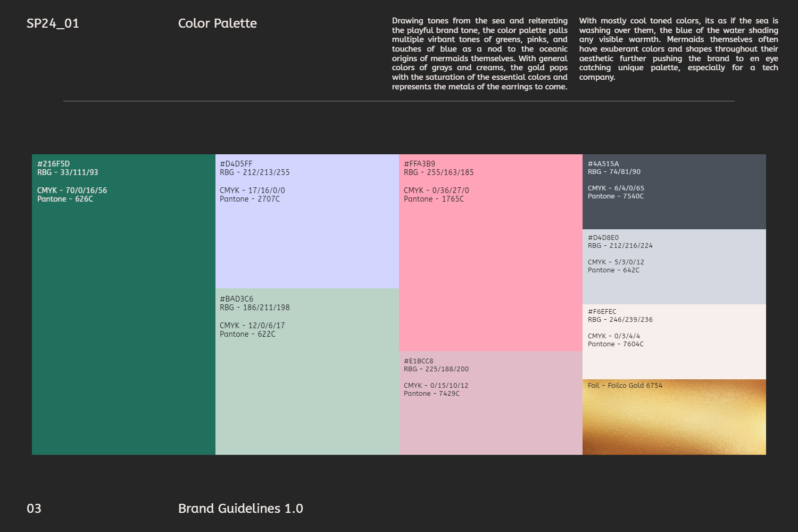This screenshot has width=798, height=532.
Task: Click the text 'Pantone - 7604C'
Action: (x=616, y=344)
